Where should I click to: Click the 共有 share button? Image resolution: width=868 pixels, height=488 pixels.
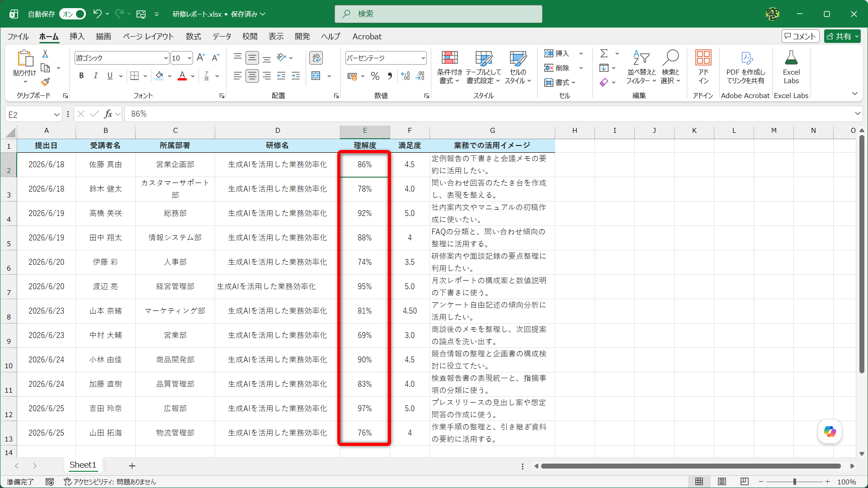[x=842, y=36]
